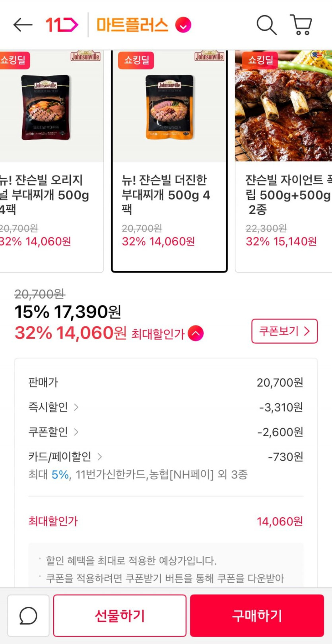Expand the 마트플러스 category dropdown
Screen dimensions: 332x644
(x=183, y=25)
